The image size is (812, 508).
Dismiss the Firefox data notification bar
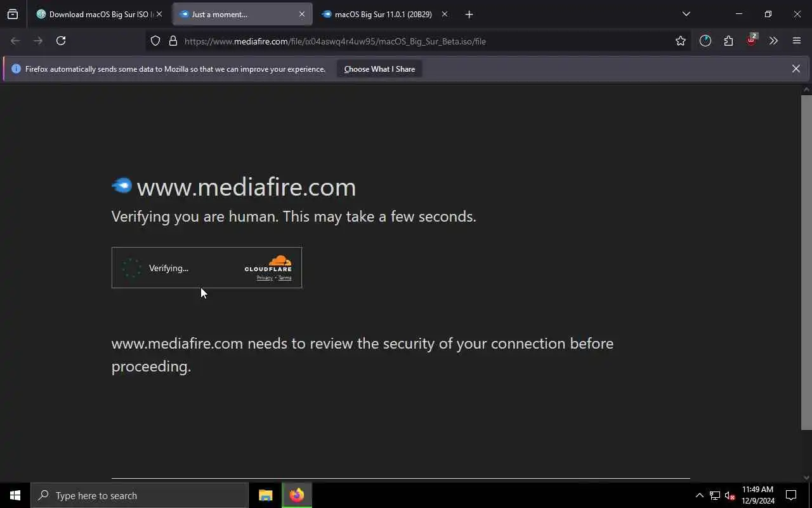point(796,69)
